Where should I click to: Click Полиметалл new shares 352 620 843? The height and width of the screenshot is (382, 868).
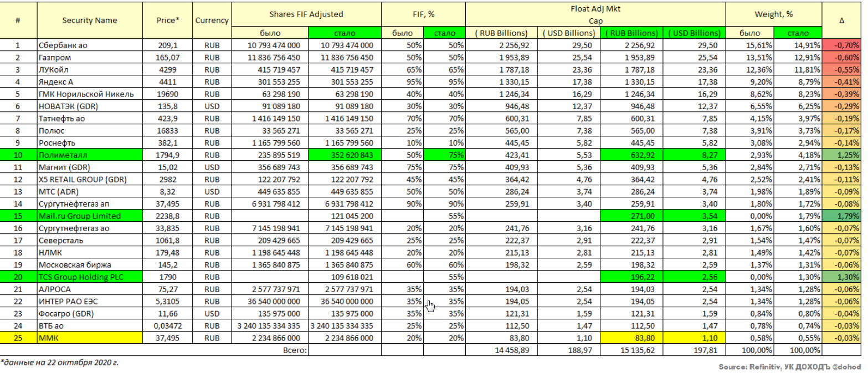[343, 155]
